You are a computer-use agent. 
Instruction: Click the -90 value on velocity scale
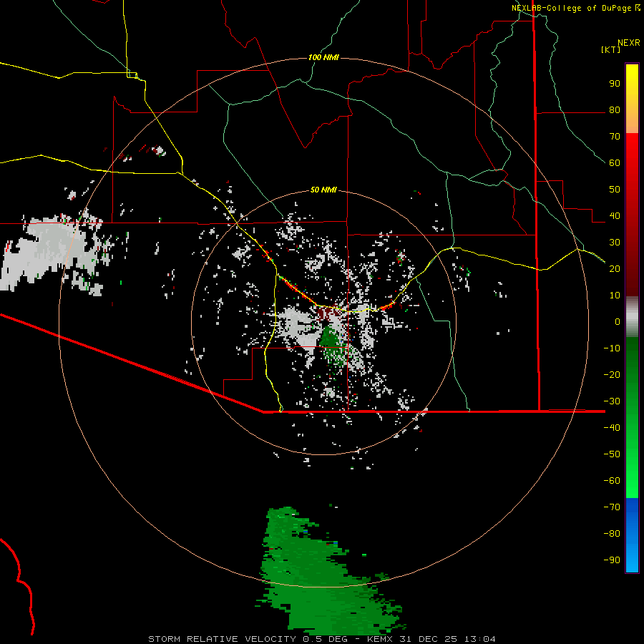coord(612,560)
